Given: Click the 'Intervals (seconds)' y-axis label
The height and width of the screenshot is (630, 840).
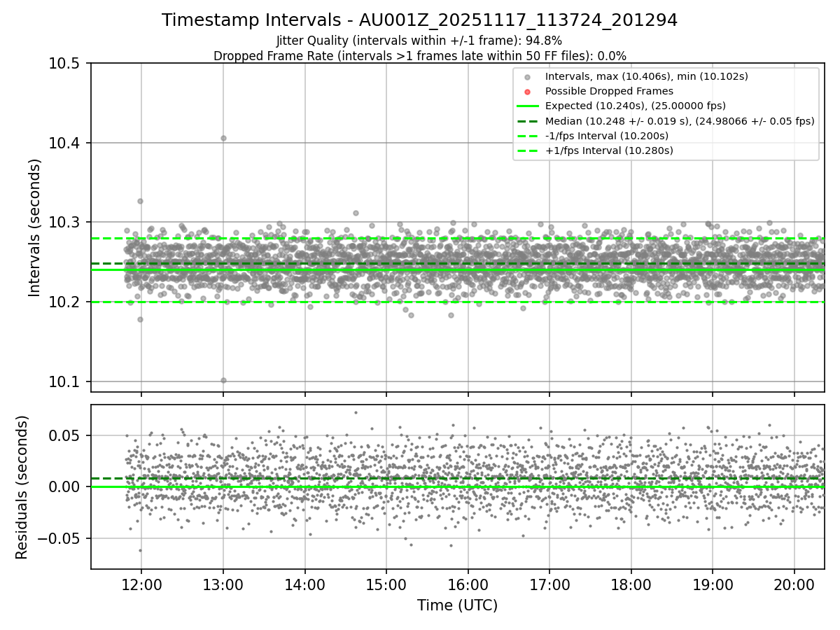Looking at the screenshot, I should point(35,227).
